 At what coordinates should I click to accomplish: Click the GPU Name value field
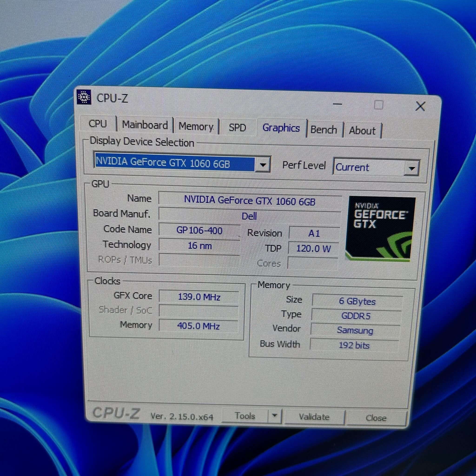pos(250,201)
